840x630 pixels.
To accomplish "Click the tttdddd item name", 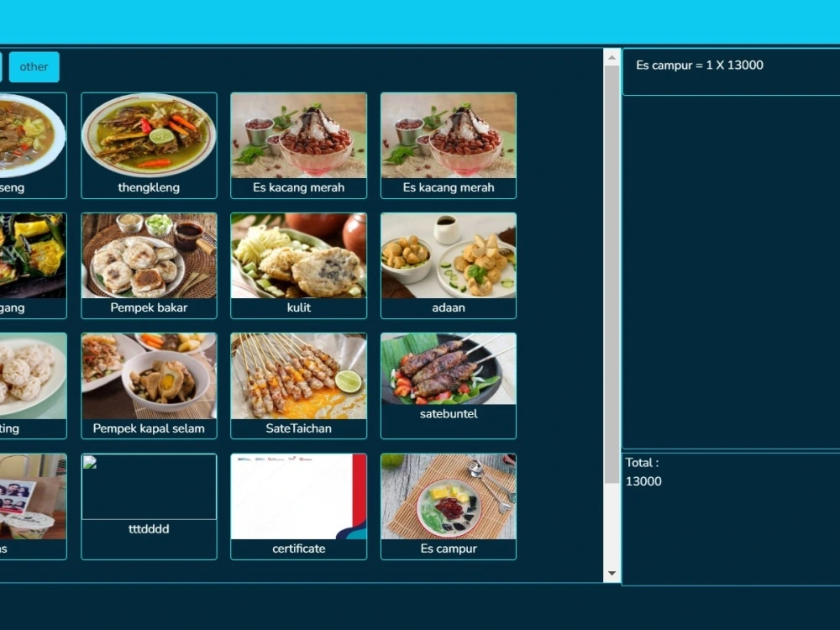I will coord(149,528).
